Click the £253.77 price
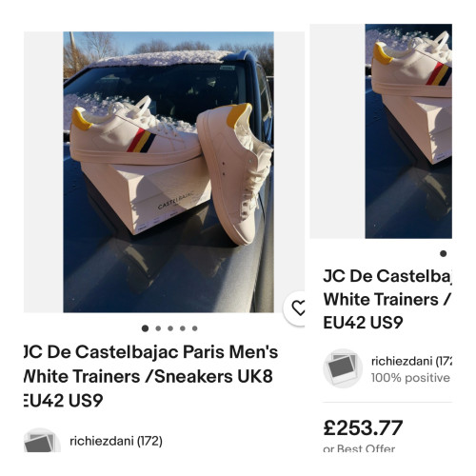 coord(363,427)
